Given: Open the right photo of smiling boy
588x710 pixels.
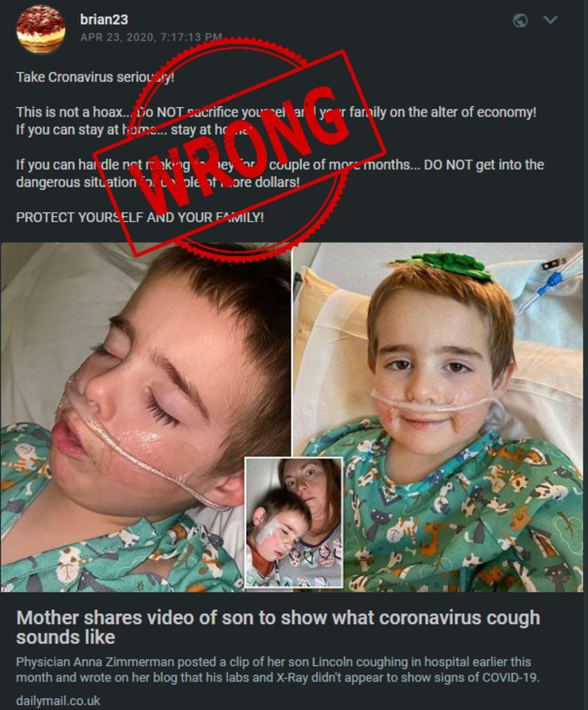Looking at the screenshot, I should (x=438, y=417).
